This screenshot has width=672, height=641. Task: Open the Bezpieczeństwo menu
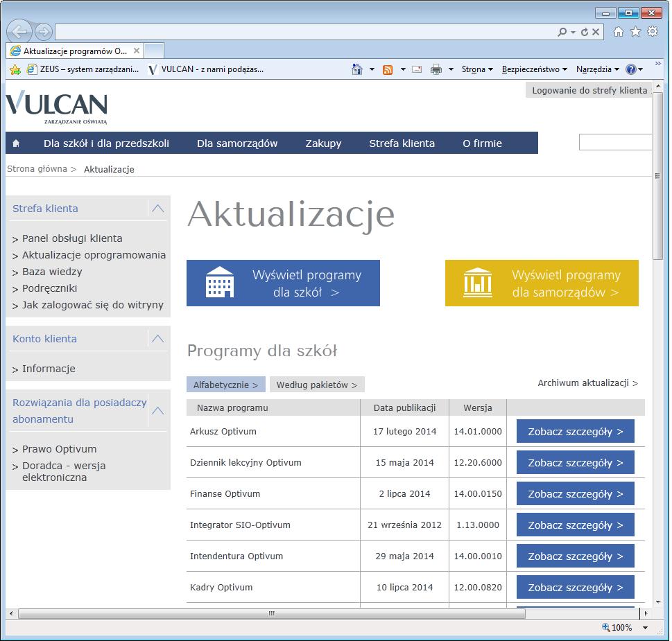click(535, 69)
